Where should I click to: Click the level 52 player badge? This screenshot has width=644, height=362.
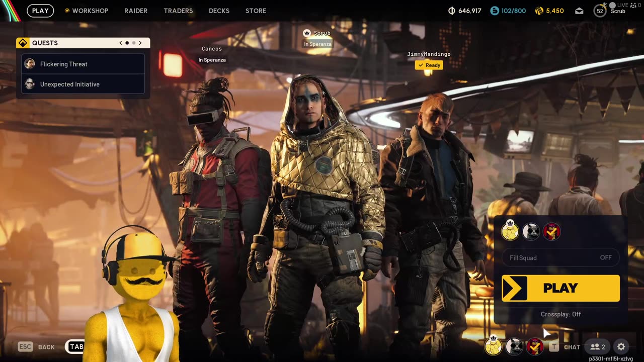600,11
